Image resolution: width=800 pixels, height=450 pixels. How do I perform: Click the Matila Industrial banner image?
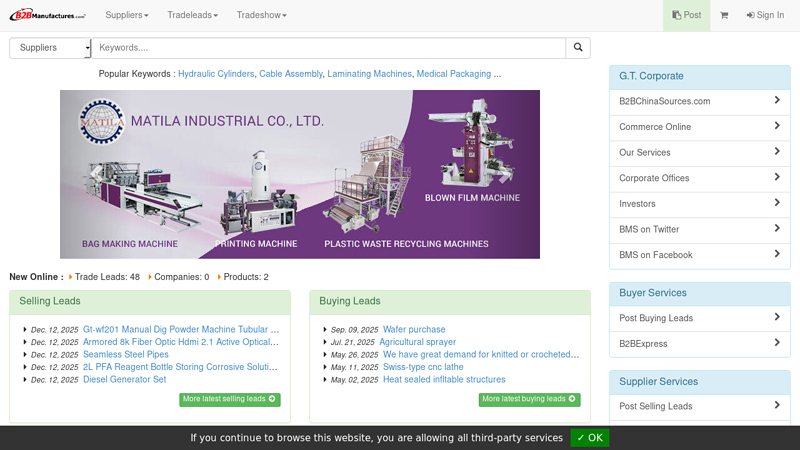tap(300, 174)
